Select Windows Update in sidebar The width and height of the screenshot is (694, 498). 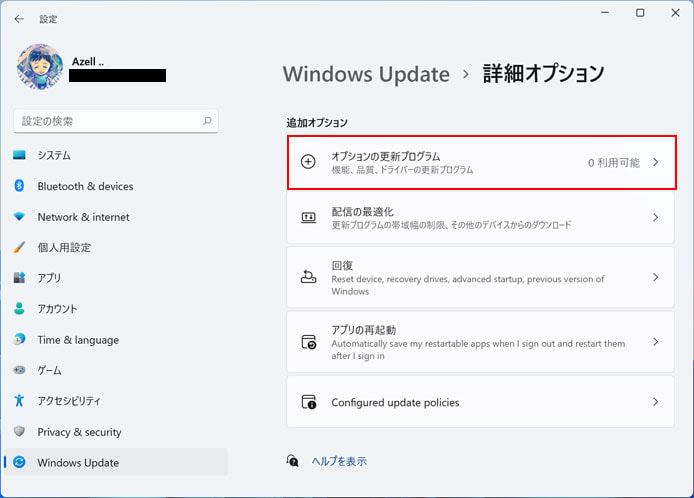(116, 462)
